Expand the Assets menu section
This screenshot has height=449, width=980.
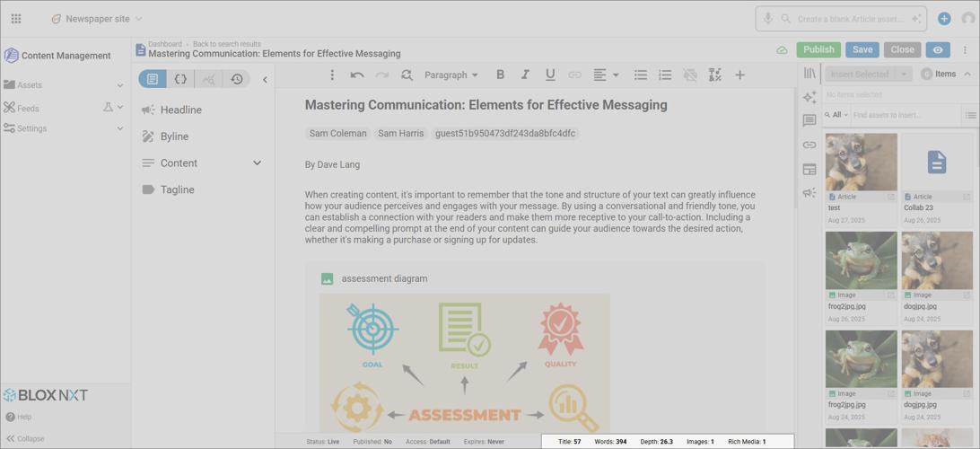[x=63, y=85]
